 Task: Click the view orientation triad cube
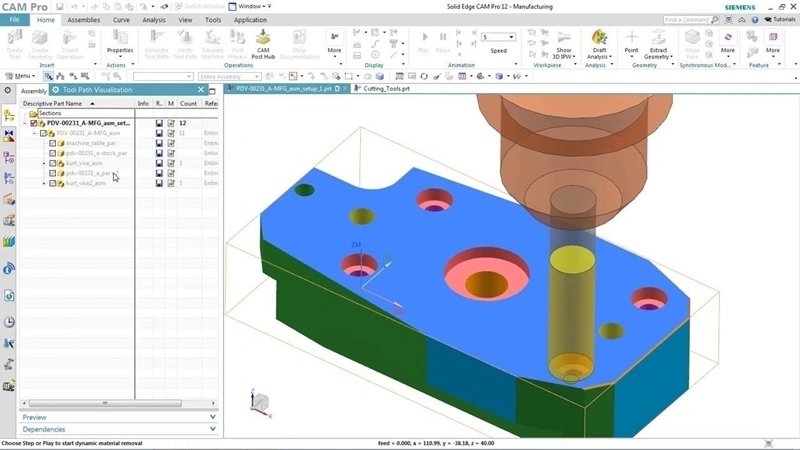[x=261, y=403]
